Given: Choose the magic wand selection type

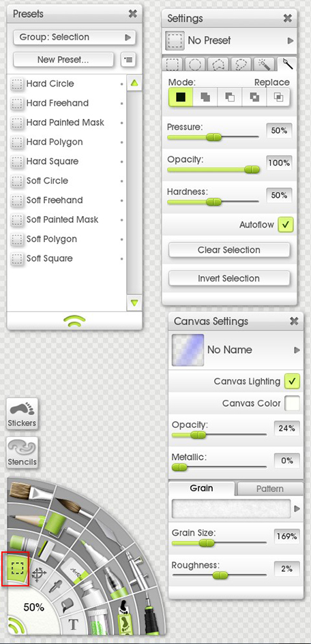Looking at the screenshot, I should (263, 65).
